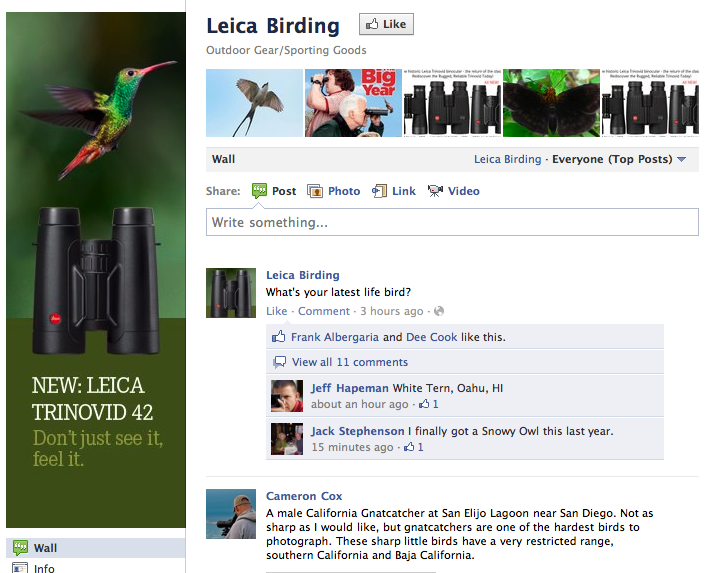The width and height of the screenshot is (711, 573).
Task: Like the Leica Birding page
Action: click(x=386, y=24)
